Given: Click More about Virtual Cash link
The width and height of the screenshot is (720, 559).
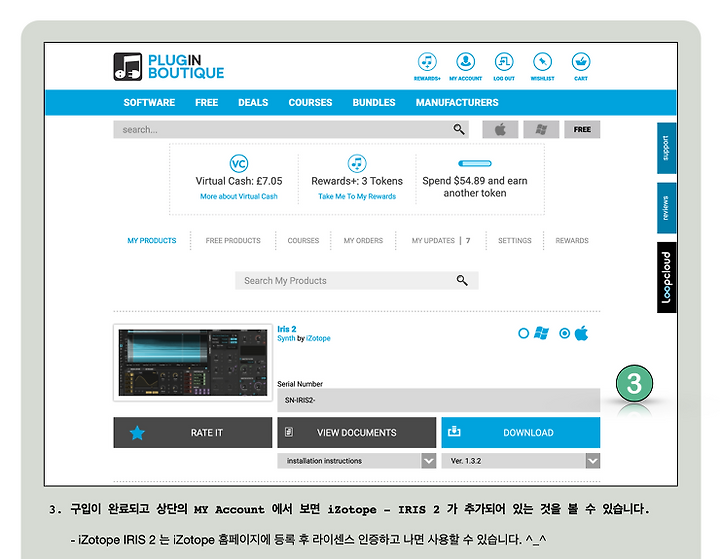Looking at the screenshot, I should click(x=239, y=196).
